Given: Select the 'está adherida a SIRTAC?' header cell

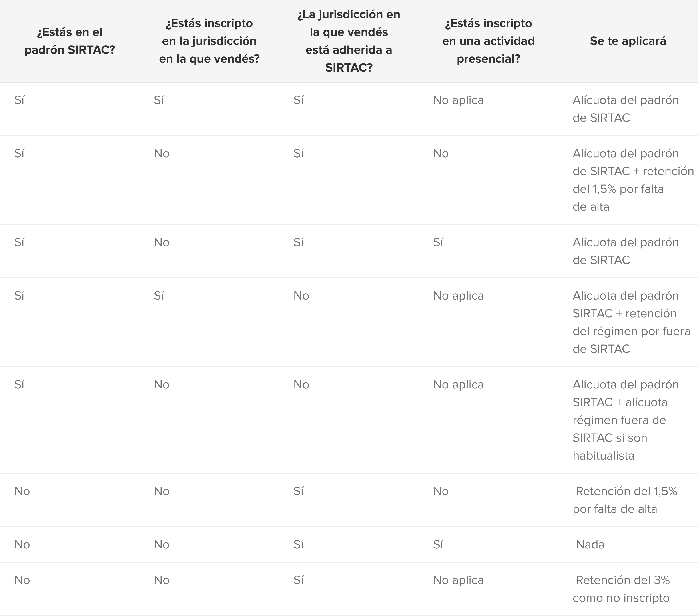Looking at the screenshot, I should [x=349, y=41].
